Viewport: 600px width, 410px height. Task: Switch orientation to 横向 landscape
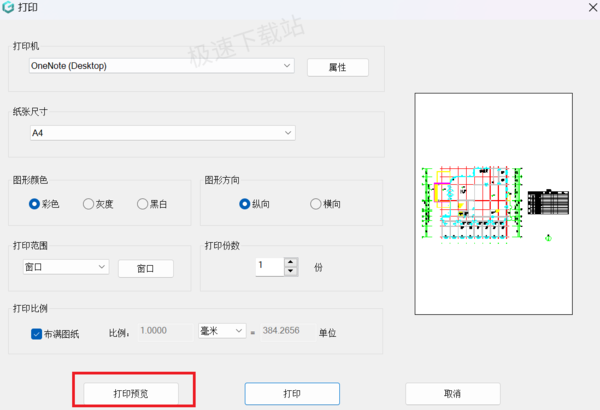click(x=316, y=204)
